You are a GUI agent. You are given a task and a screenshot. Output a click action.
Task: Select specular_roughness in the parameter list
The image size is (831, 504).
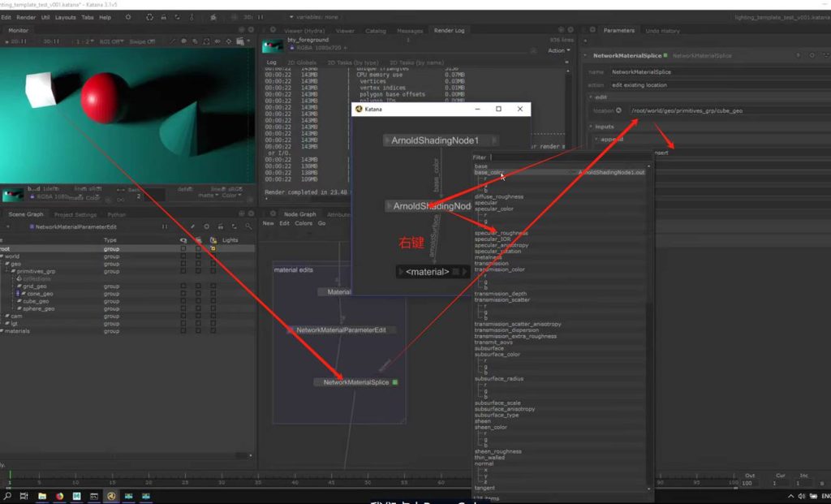(x=501, y=233)
